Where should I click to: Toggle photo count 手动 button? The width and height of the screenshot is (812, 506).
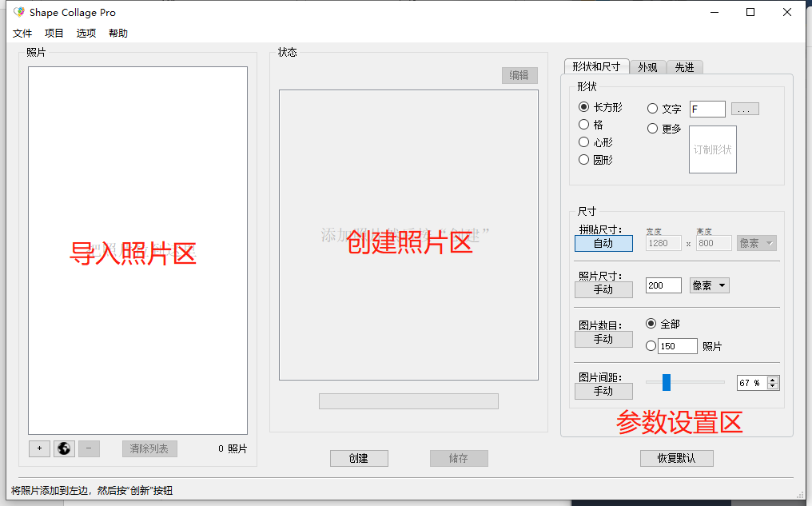pyautogui.click(x=604, y=339)
